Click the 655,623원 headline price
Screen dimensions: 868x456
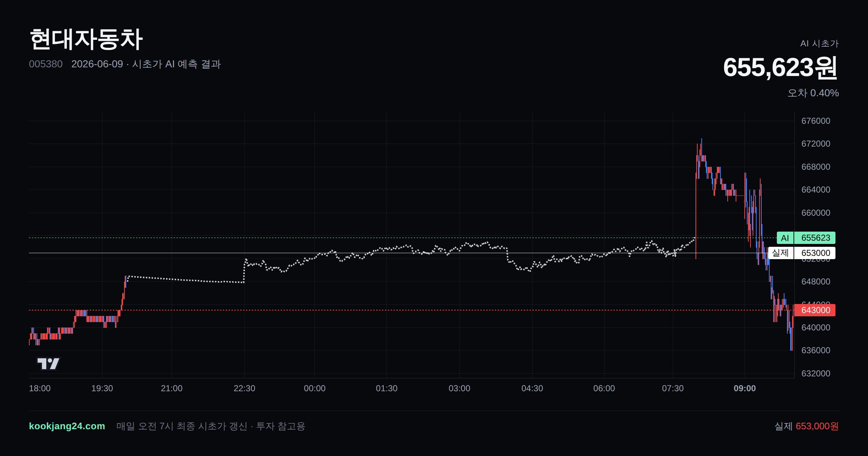tap(780, 67)
